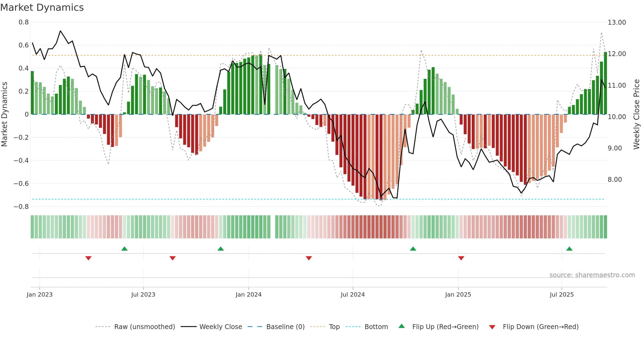Click the 11.00 price axis label
Image resolution: width=644 pixels, height=362 pixels.
coord(617,85)
